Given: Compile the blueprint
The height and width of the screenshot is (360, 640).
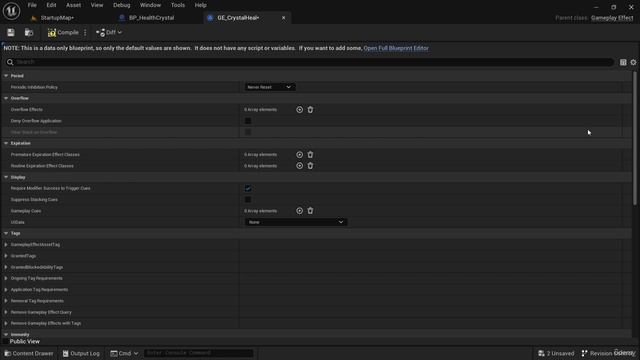Looking at the screenshot, I should (x=63, y=33).
